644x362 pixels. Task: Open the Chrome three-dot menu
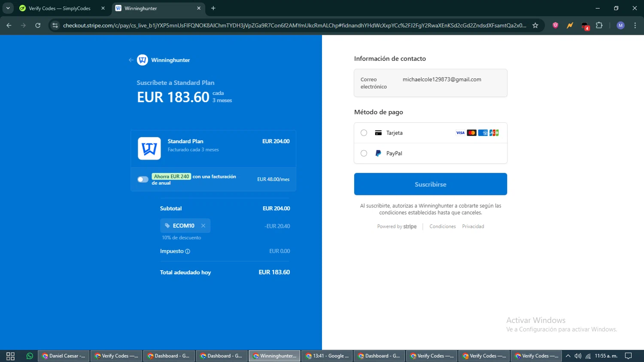635,25
